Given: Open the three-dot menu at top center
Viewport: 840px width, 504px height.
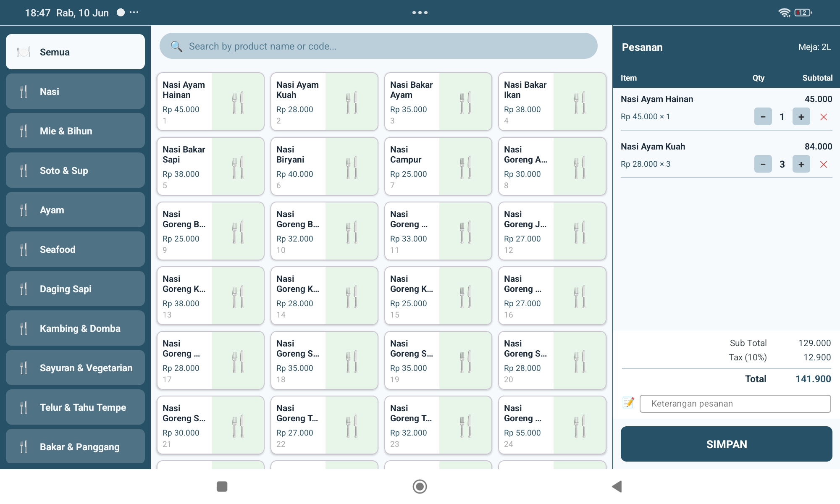Looking at the screenshot, I should tap(420, 13).
